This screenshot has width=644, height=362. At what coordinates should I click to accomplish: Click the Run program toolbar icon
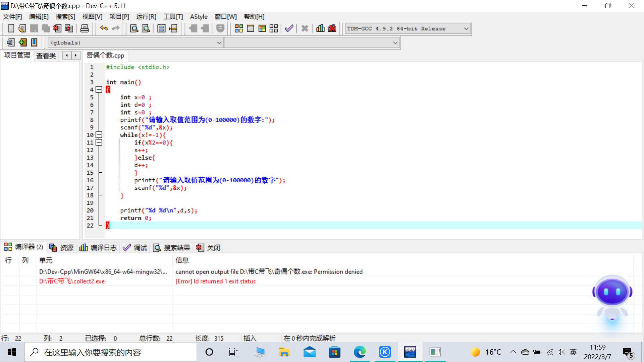click(x=251, y=28)
